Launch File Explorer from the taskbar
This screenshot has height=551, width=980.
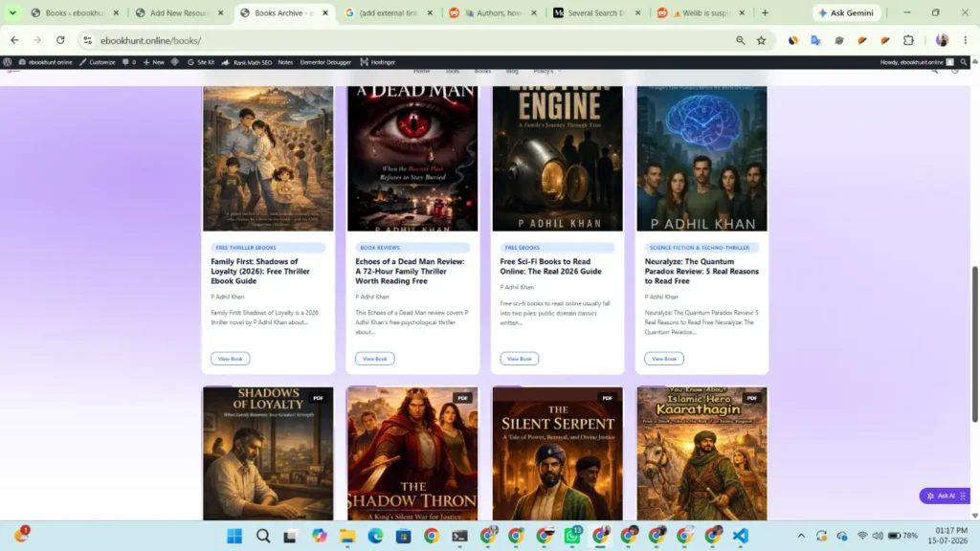coord(347,536)
